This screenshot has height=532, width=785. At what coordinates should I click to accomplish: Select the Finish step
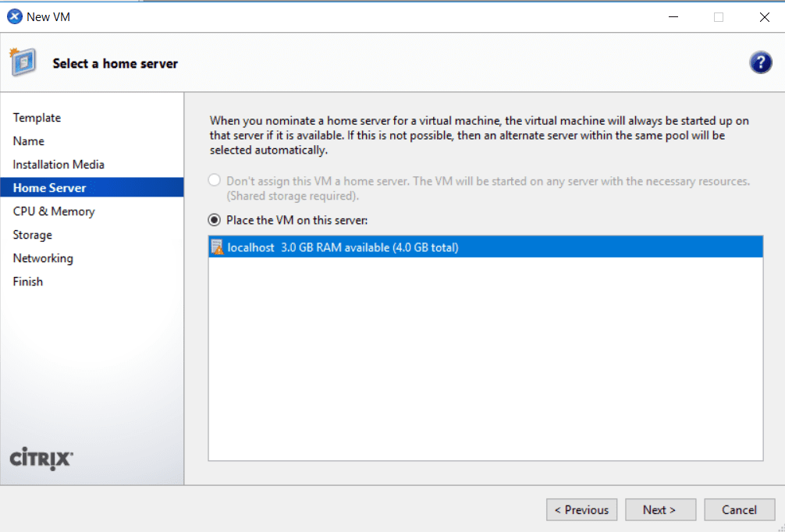tap(27, 282)
